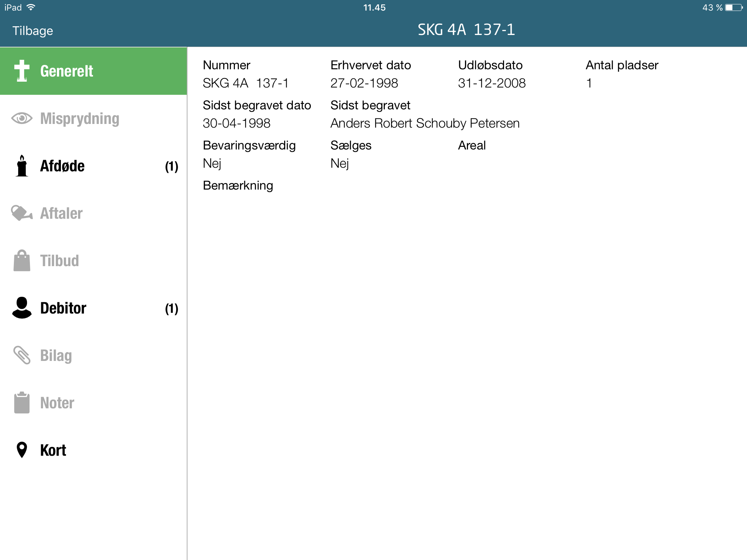The image size is (747, 560).
Task: Tap the iPad label in status bar
Action: (x=13, y=8)
